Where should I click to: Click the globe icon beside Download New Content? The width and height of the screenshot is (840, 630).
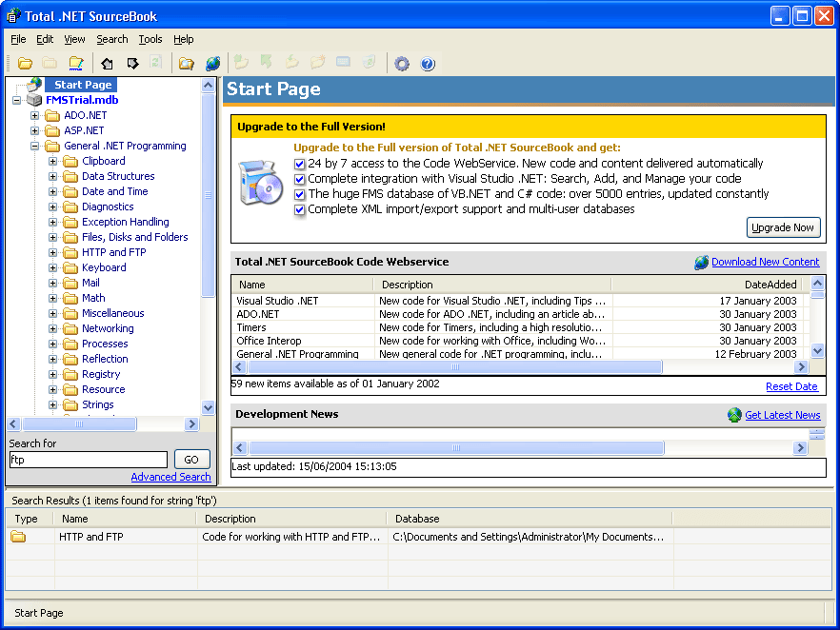pos(701,263)
